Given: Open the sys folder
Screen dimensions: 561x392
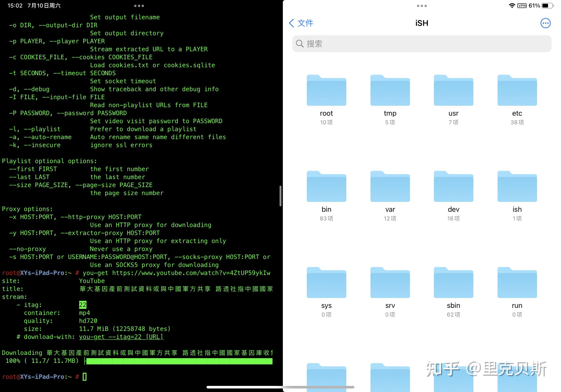Looking at the screenshot, I should (x=326, y=283).
